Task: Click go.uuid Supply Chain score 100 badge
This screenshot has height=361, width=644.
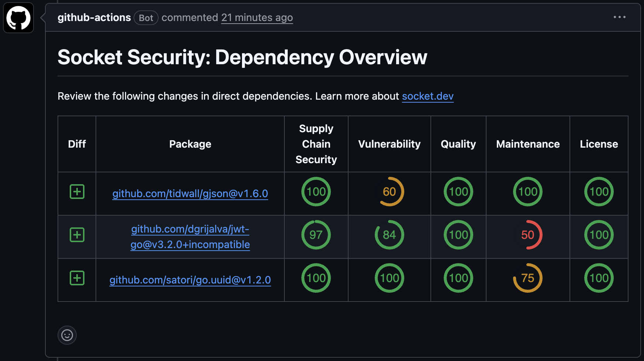Action: pos(316,278)
